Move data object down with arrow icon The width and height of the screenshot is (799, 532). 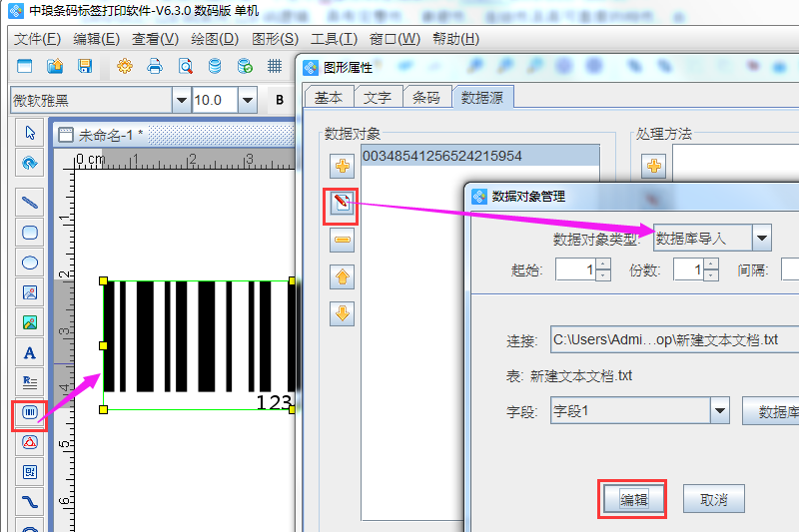coord(342,313)
